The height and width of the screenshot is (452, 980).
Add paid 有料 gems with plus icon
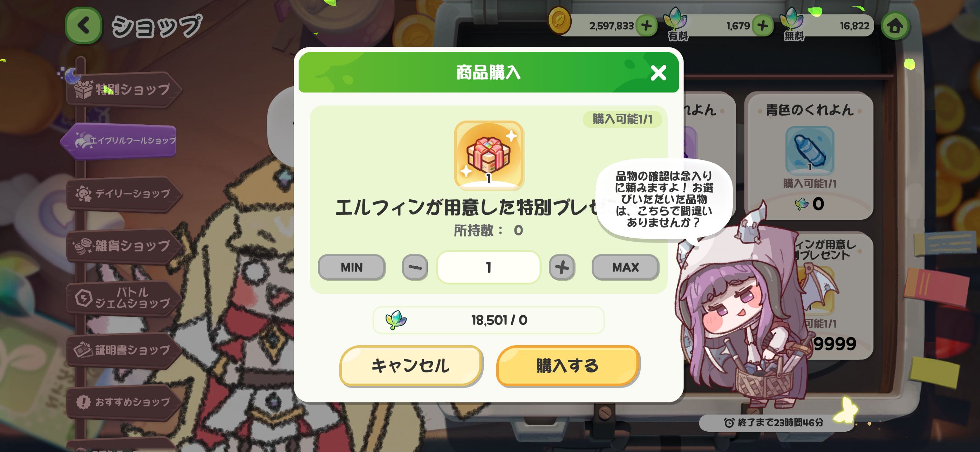point(762,26)
